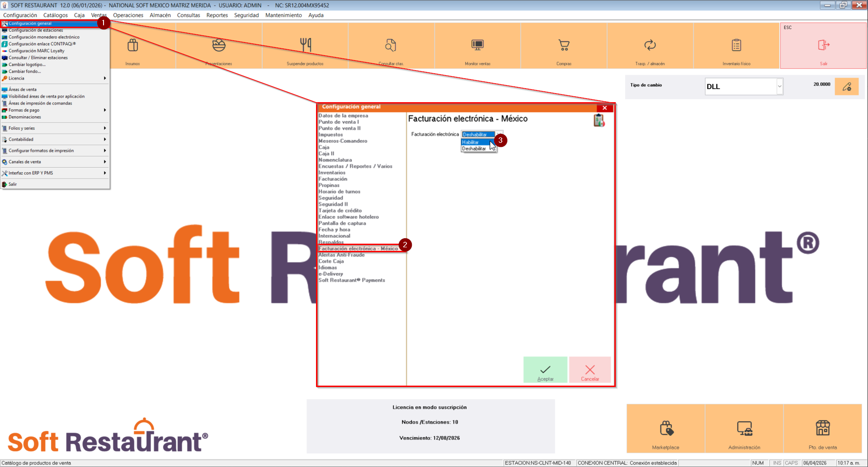The image size is (868, 467).
Task: Expand the Formas de pago submenu
Action: coord(55,110)
